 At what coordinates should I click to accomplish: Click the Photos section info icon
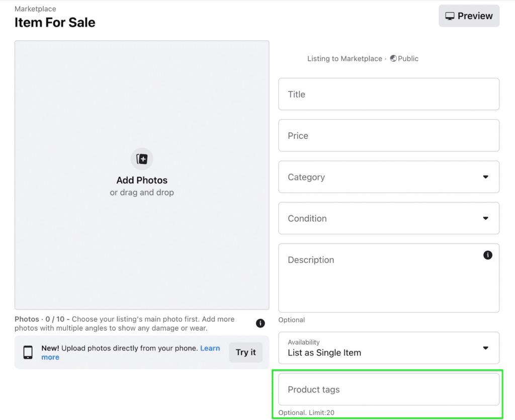click(260, 323)
